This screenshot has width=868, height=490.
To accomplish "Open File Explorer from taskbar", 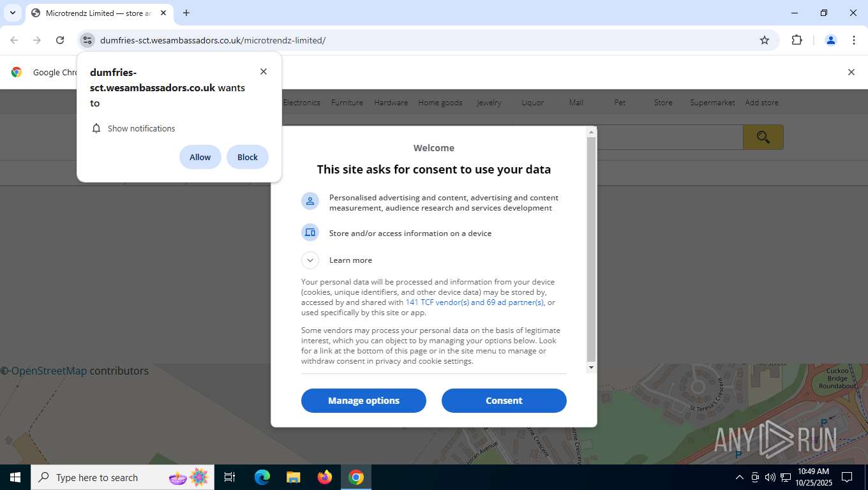I will click(x=294, y=477).
